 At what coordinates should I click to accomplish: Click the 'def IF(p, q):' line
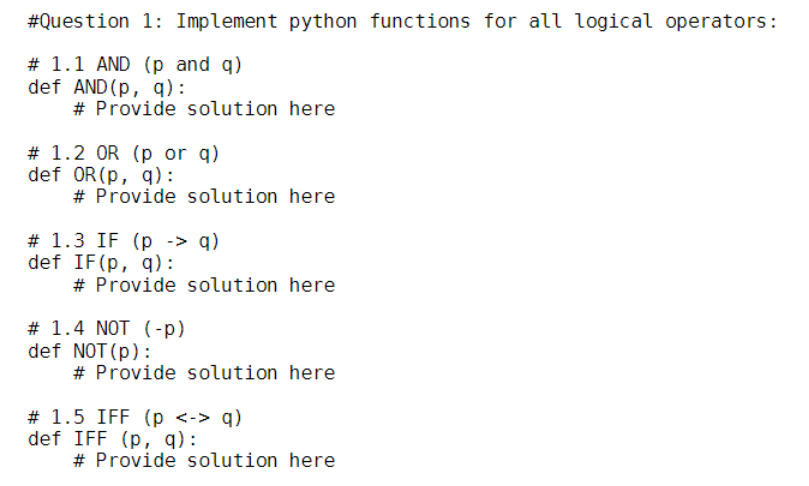click(101, 263)
